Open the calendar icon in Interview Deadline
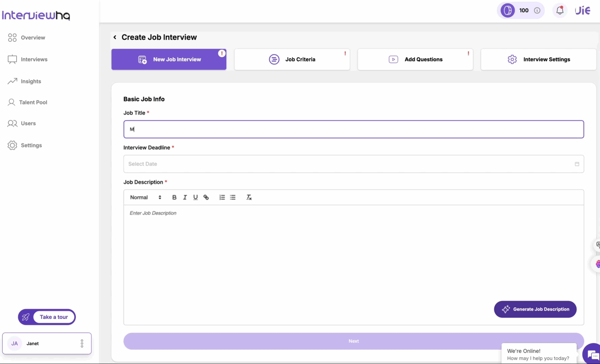Screen dimensions: 600x364 tap(577, 164)
